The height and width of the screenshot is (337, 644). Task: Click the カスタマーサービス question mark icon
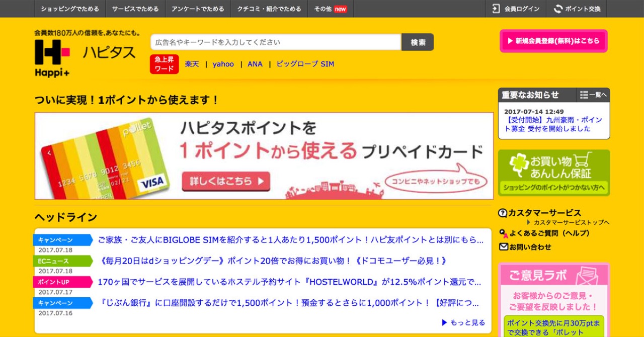503,213
